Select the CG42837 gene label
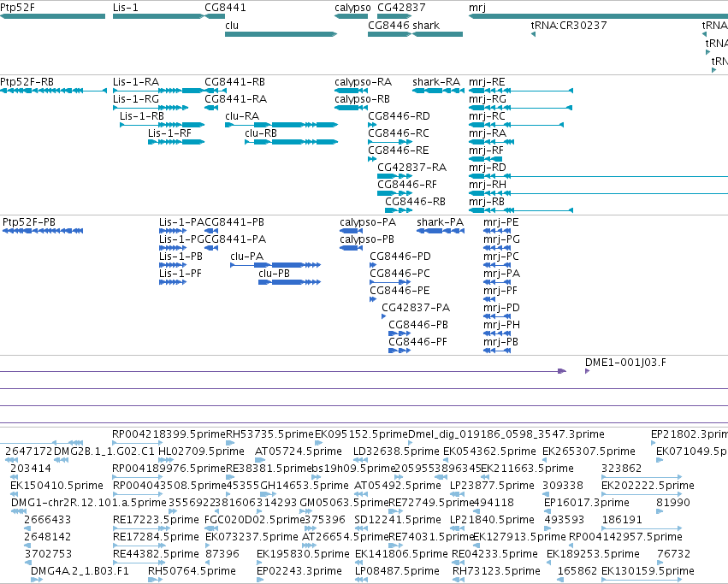Viewport: 728px width, 584px height. 401,8
